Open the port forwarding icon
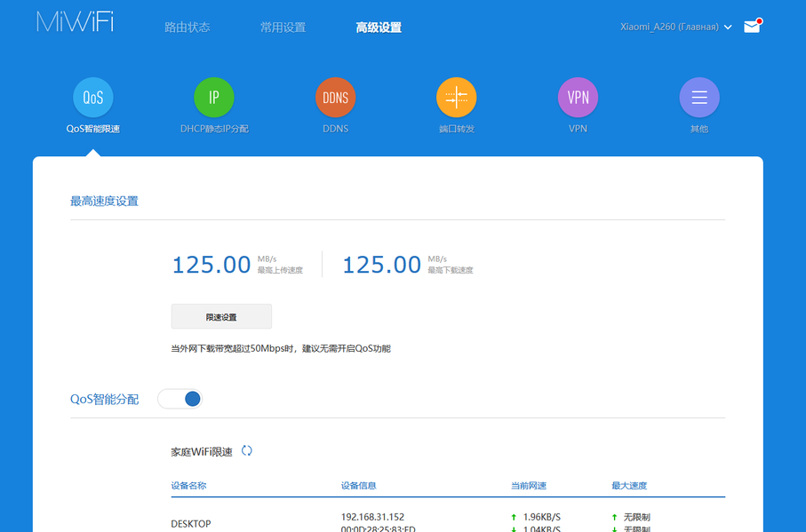The image size is (806, 532). pyautogui.click(x=457, y=98)
